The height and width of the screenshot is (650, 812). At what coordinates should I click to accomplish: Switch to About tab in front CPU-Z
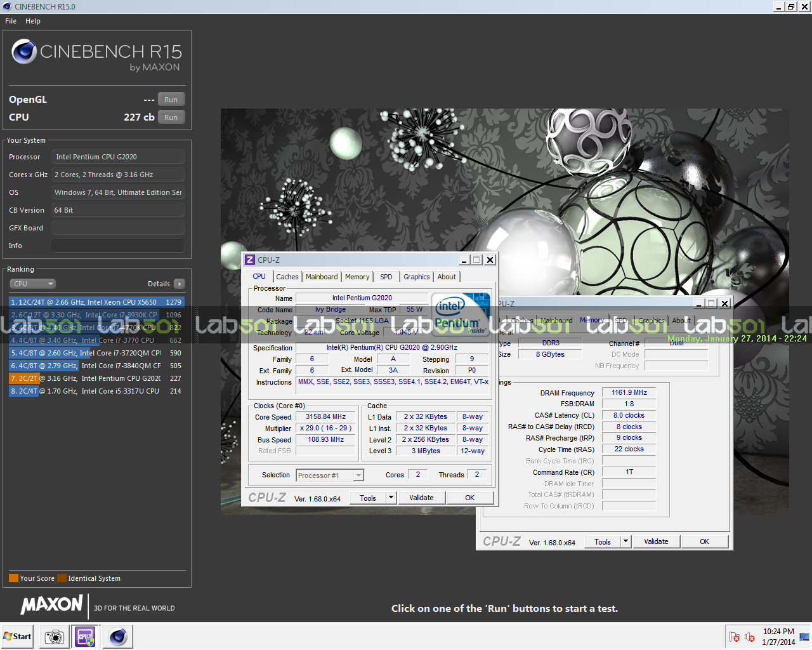[447, 277]
